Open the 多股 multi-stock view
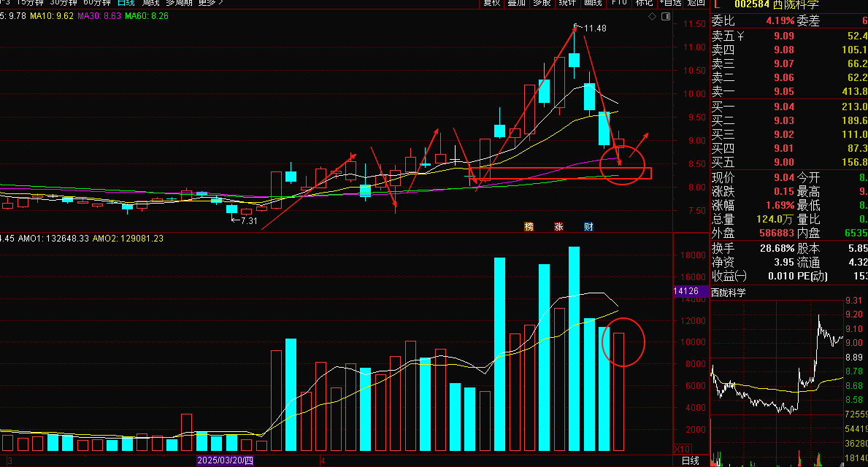The height and width of the screenshot is (467, 868). point(542,2)
